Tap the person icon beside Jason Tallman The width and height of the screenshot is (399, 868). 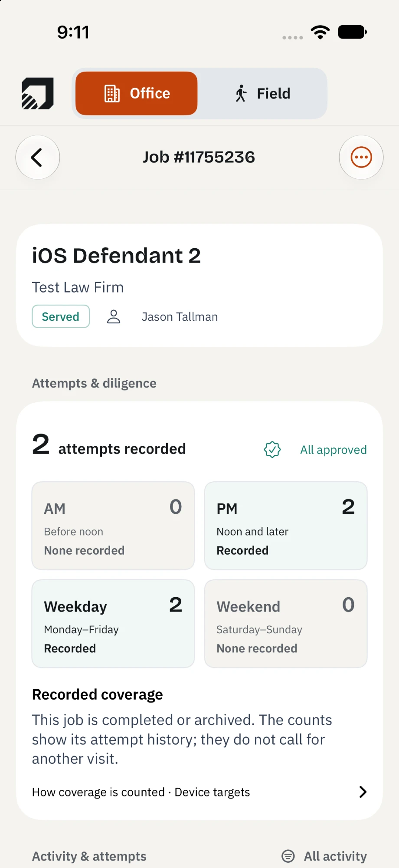[x=114, y=316]
